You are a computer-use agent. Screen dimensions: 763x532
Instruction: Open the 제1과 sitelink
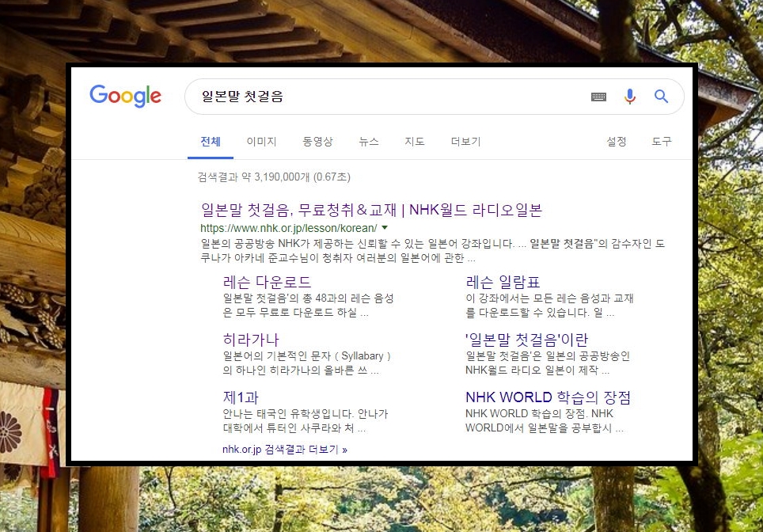pos(241,397)
